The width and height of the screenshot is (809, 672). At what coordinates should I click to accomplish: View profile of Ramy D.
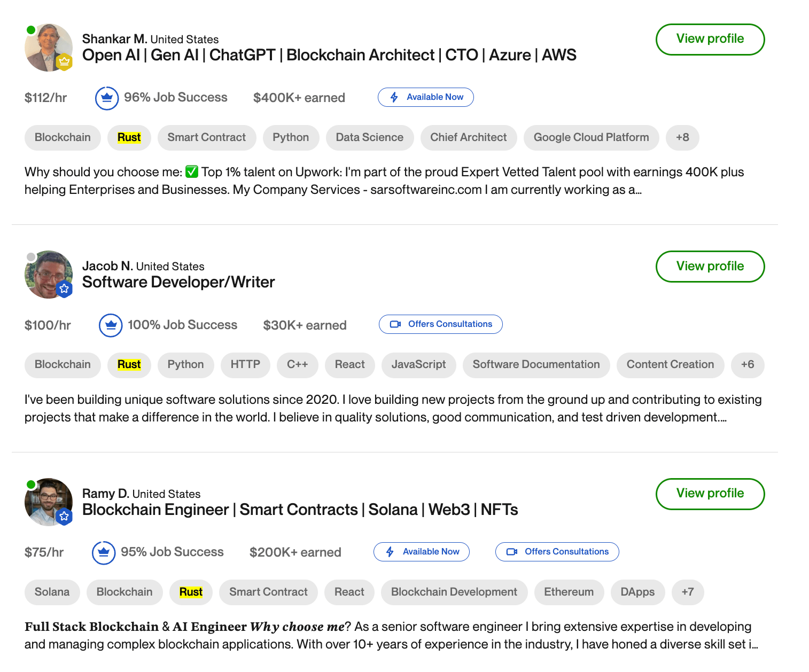click(x=710, y=494)
